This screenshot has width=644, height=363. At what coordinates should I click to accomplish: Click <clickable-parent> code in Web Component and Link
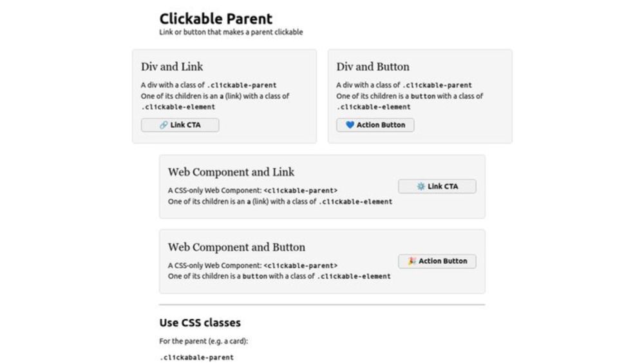point(301,190)
